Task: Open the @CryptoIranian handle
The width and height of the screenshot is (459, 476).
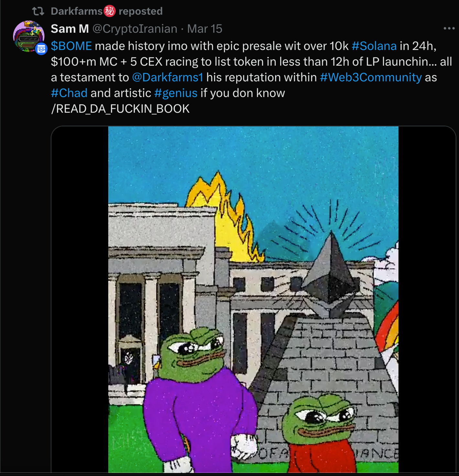Action: coord(135,29)
